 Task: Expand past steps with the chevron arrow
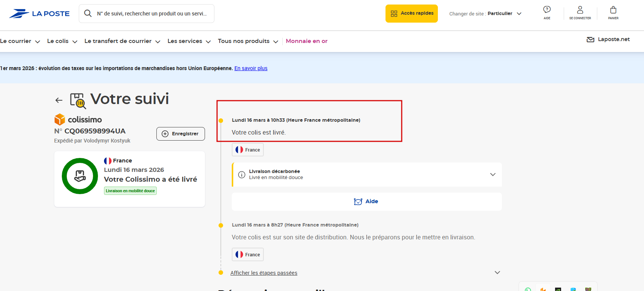(x=497, y=273)
